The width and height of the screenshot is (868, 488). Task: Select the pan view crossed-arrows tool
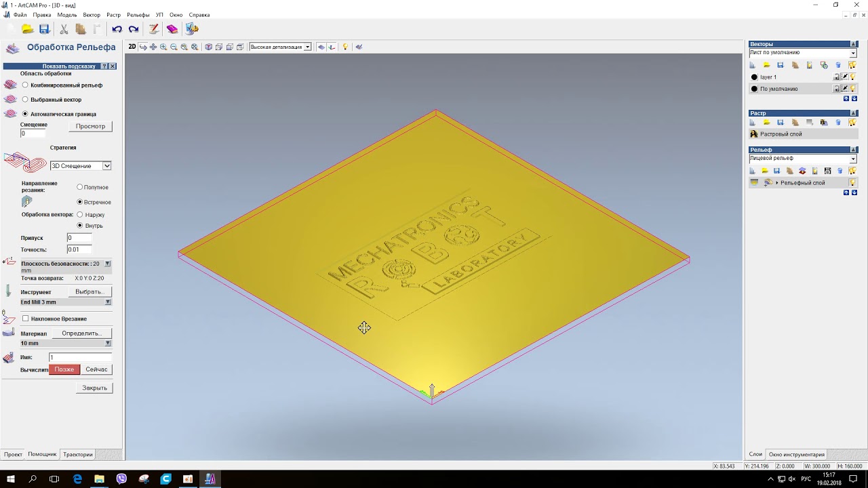coord(153,47)
